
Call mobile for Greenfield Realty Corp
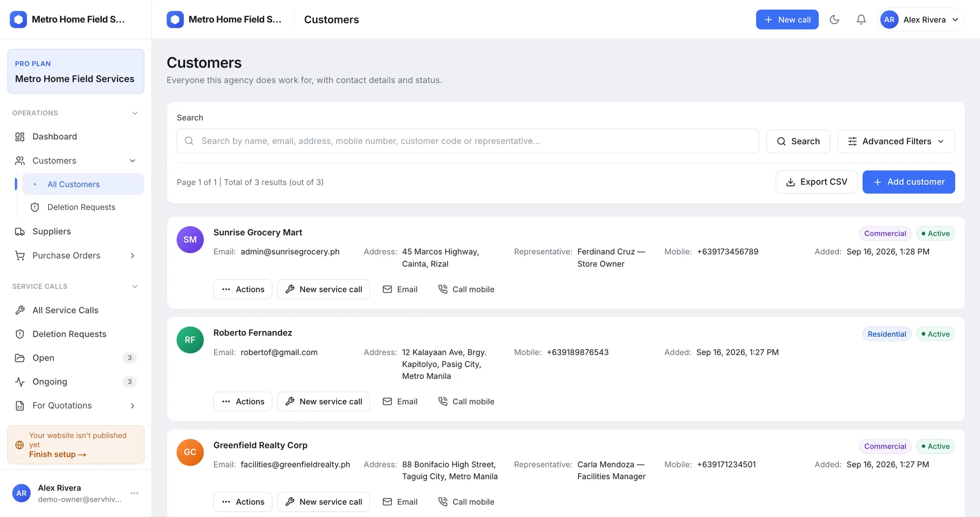tap(466, 502)
